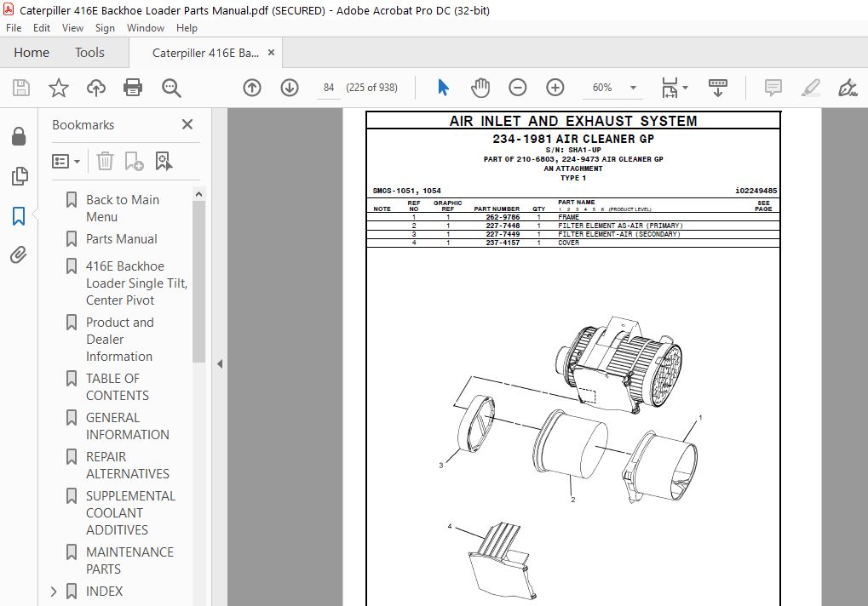The height and width of the screenshot is (606, 868).
Task: Collapse the navigation pane arrow
Action: [220, 363]
